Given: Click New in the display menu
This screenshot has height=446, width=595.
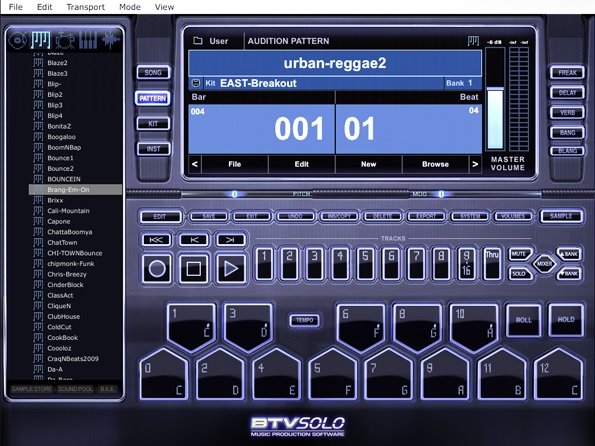Looking at the screenshot, I should tap(368, 164).
